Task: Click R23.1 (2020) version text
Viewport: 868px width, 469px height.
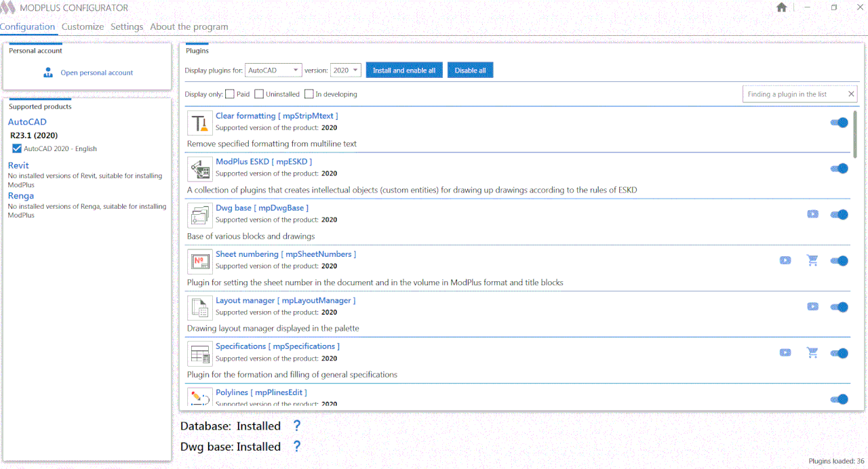Action: pos(34,136)
